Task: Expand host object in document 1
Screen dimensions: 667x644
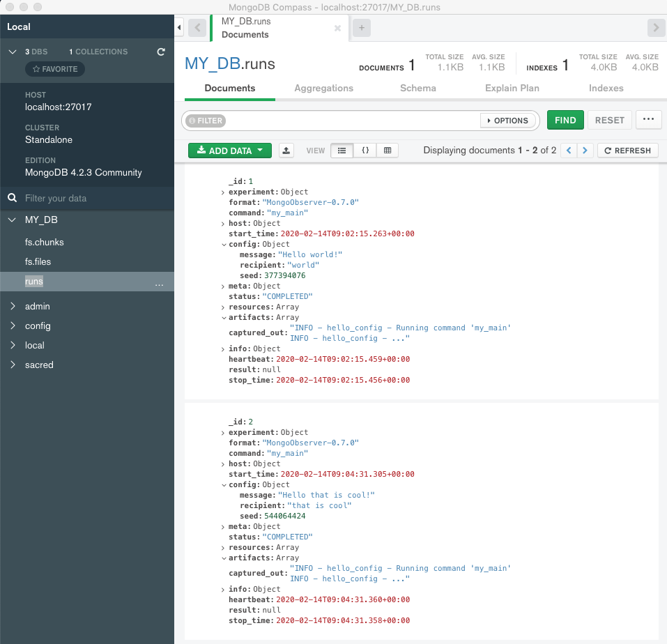Action: (223, 224)
